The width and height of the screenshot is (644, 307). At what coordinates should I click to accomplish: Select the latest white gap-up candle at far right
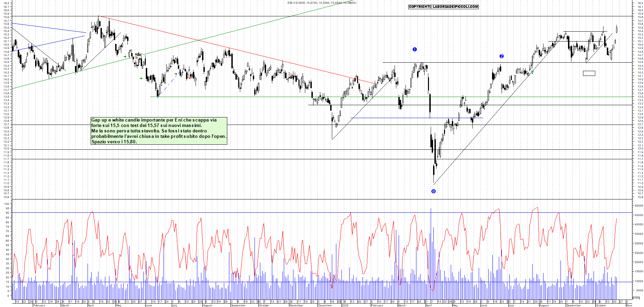(x=617, y=29)
